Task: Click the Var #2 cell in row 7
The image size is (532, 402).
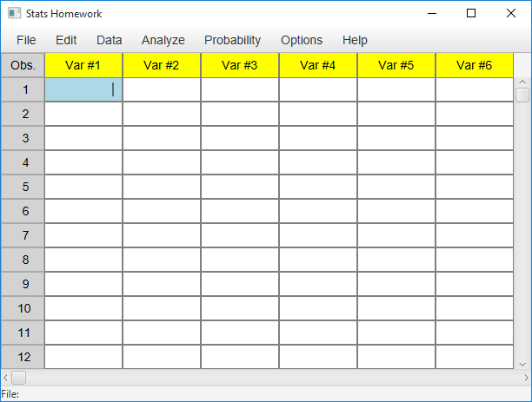Action: pyautogui.click(x=162, y=235)
